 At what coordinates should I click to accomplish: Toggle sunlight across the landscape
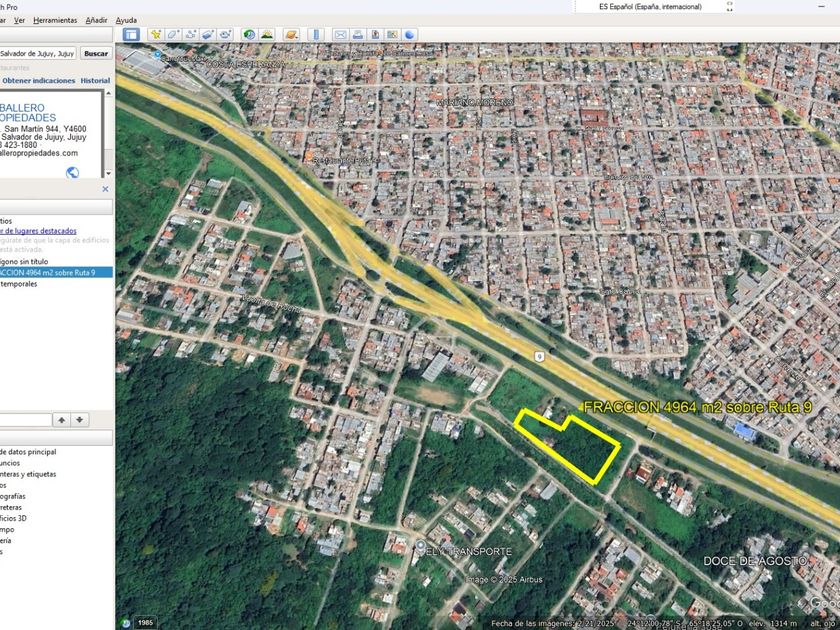coord(267,35)
